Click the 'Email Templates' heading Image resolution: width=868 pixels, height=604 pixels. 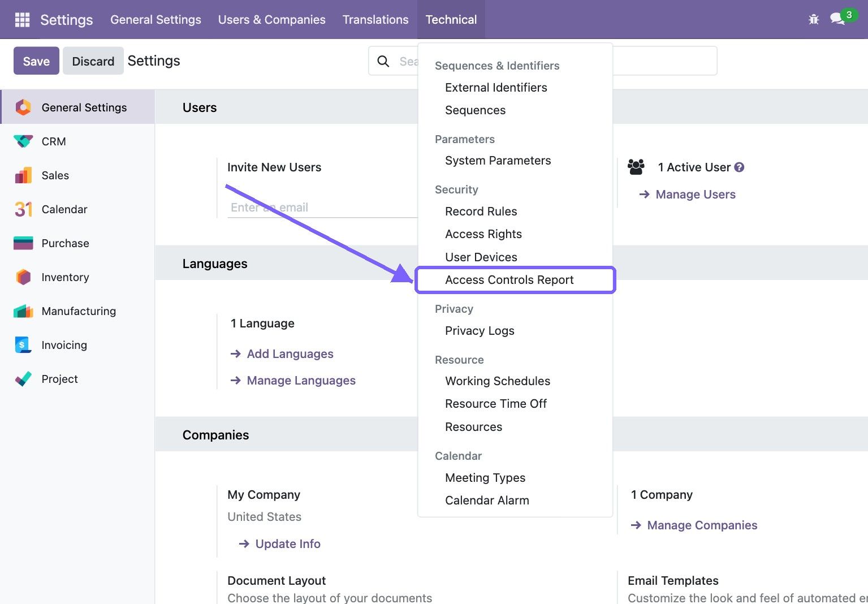click(673, 581)
